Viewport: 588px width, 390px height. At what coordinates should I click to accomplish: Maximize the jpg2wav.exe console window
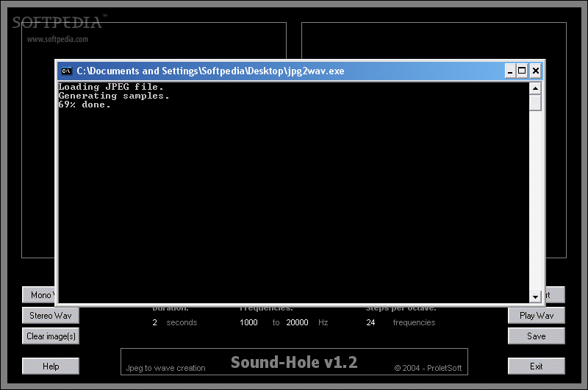[x=522, y=71]
